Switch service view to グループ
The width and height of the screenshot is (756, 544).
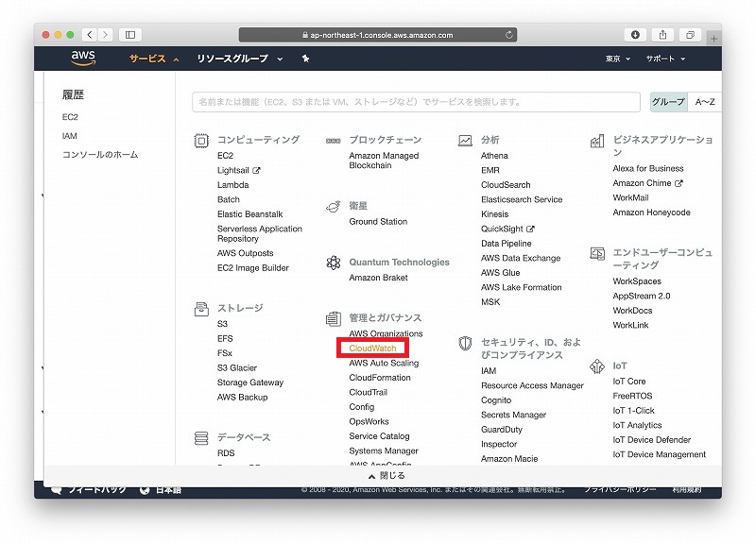[668, 102]
